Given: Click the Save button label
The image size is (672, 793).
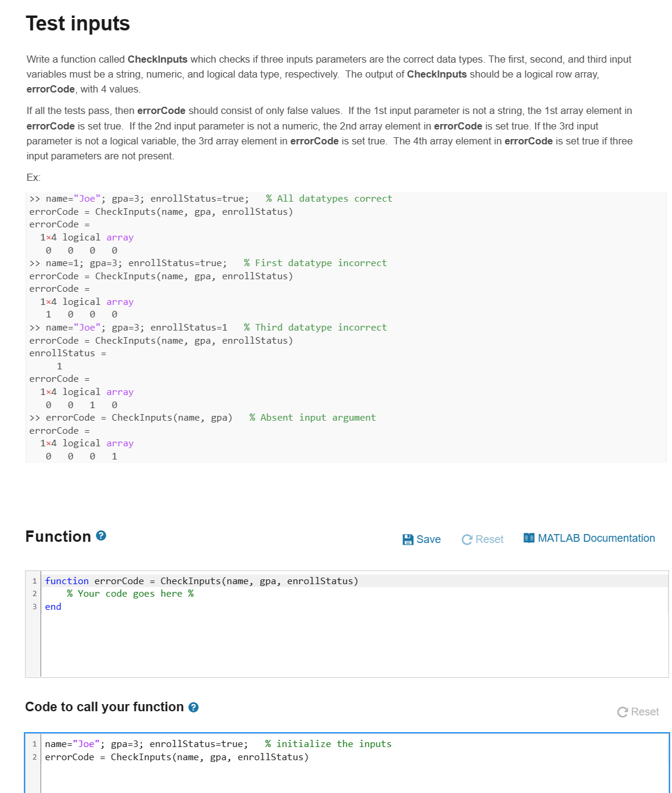Looking at the screenshot, I should (x=429, y=539).
